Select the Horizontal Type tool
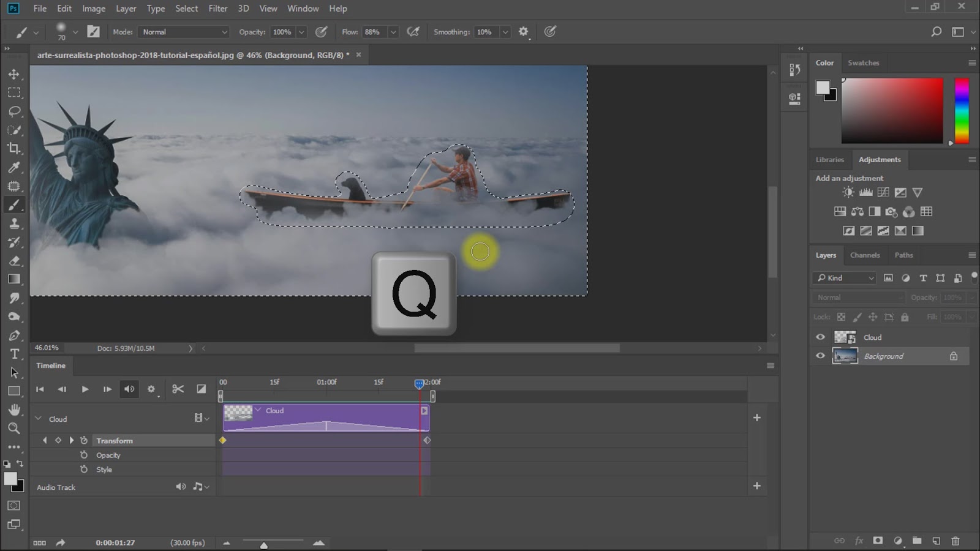The height and width of the screenshot is (551, 980). (x=13, y=354)
